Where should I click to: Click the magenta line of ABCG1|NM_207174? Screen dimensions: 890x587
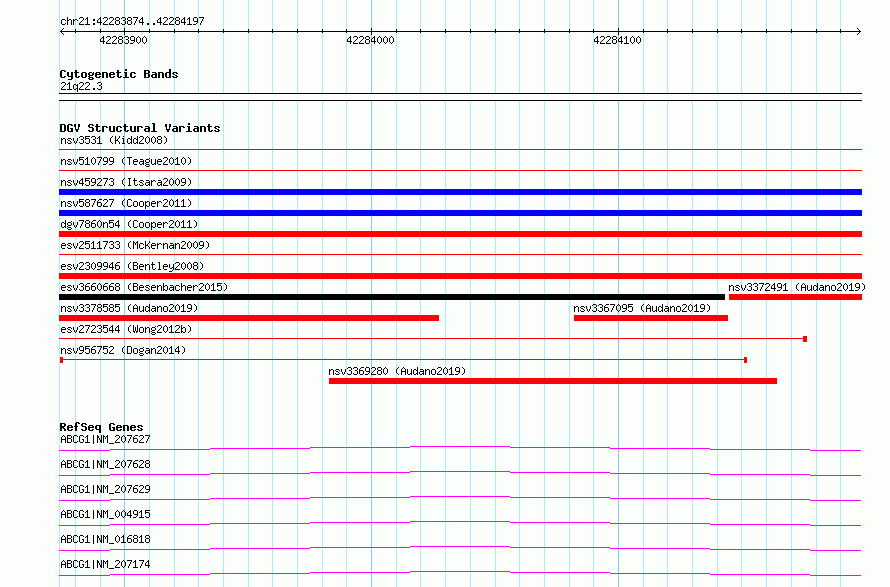pyautogui.click(x=460, y=573)
